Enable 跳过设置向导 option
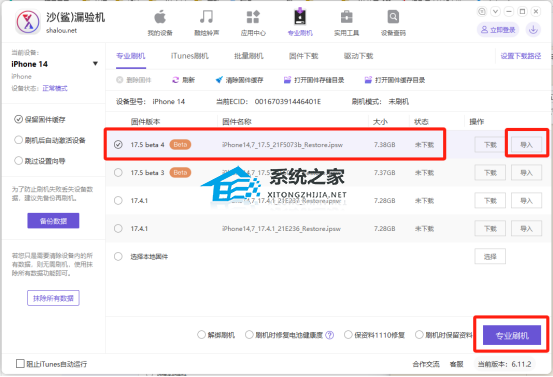 (x=18, y=161)
